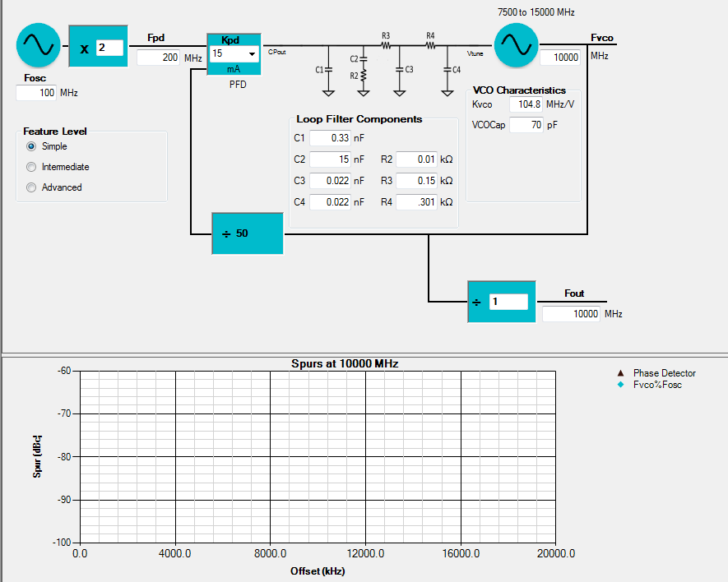Click the VCO sine wave icon

pos(517,45)
